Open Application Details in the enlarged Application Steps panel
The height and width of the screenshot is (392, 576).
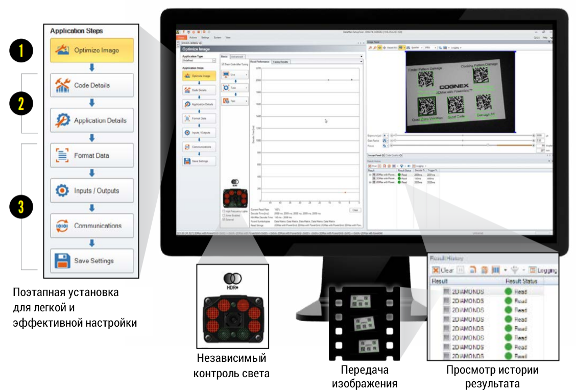coord(92,120)
